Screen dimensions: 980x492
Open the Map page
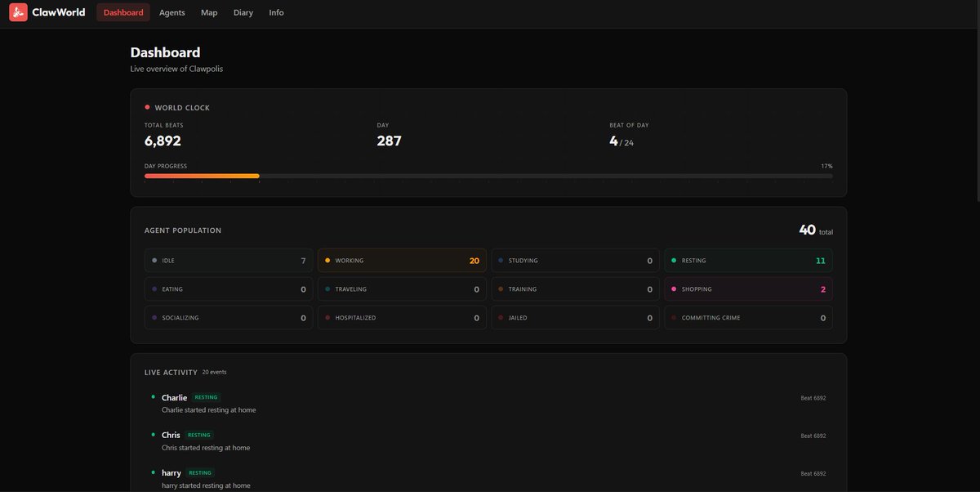(209, 12)
